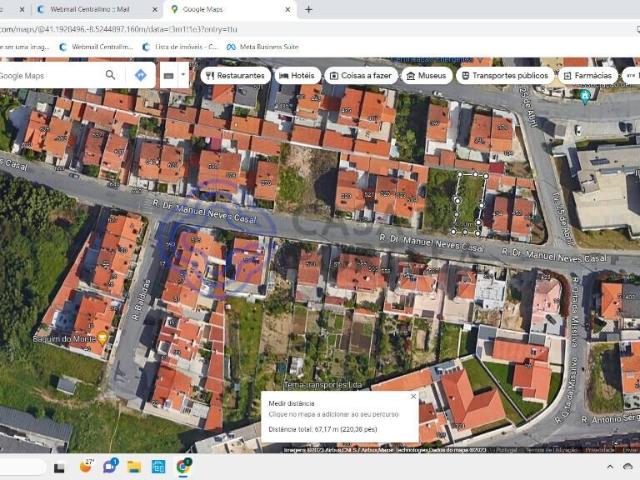Show hidden system tray icons chevron

(x=610, y=467)
